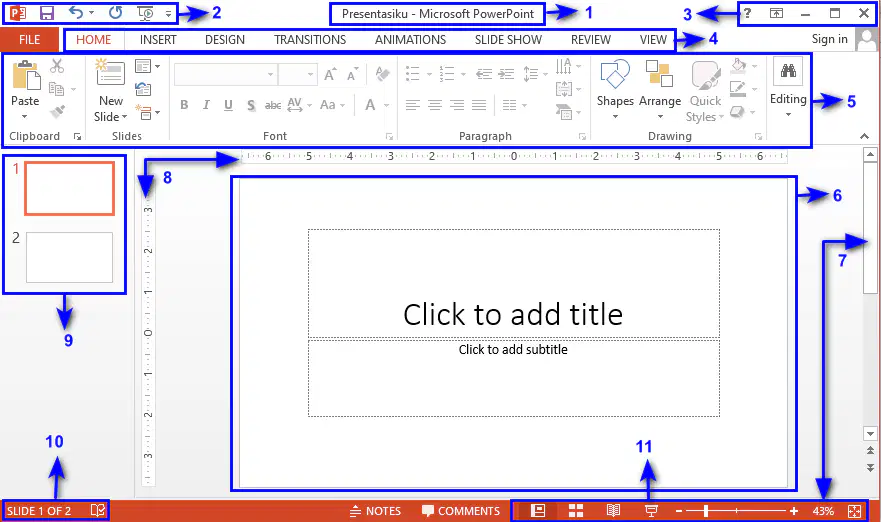Click the Sign in link
The width and height of the screenshot is (881, 522).
tap(829, 39)
